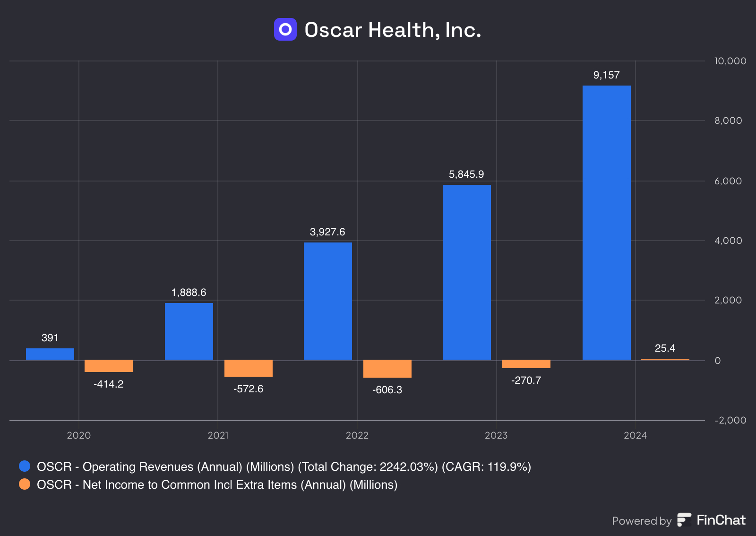Select the 2023 orange net income bar
Viewport: 756px width, 536px height.
coord(526,364)
